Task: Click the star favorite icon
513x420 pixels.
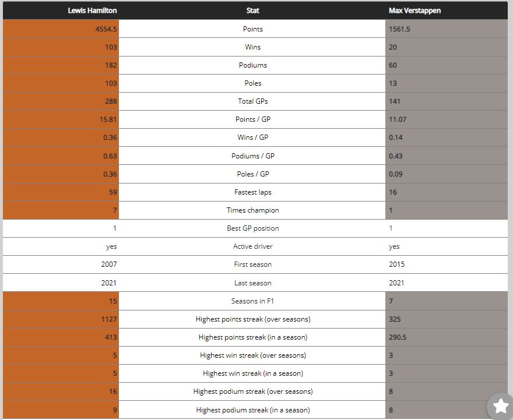Action: 500,406
